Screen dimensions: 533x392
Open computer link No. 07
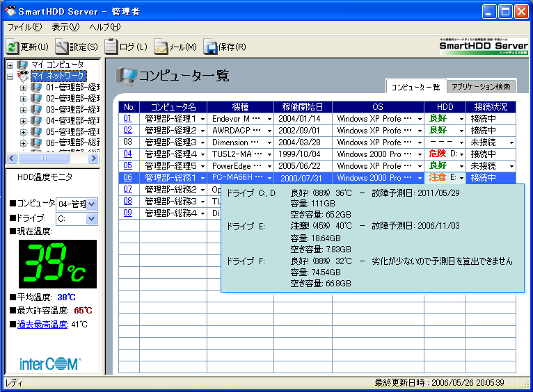[x=127, y=189]
